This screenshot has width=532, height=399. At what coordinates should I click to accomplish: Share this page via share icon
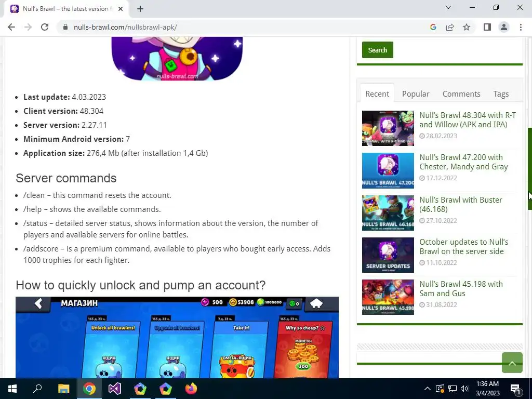pos(450,27)
